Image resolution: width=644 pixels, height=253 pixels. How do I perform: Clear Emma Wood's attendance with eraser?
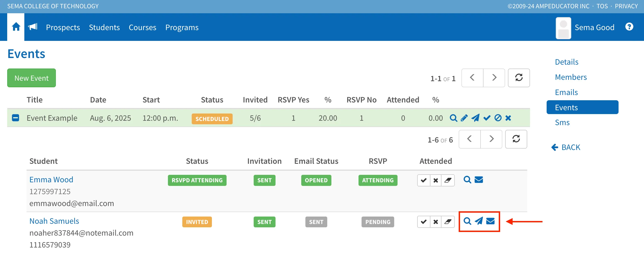click(448, 180)
